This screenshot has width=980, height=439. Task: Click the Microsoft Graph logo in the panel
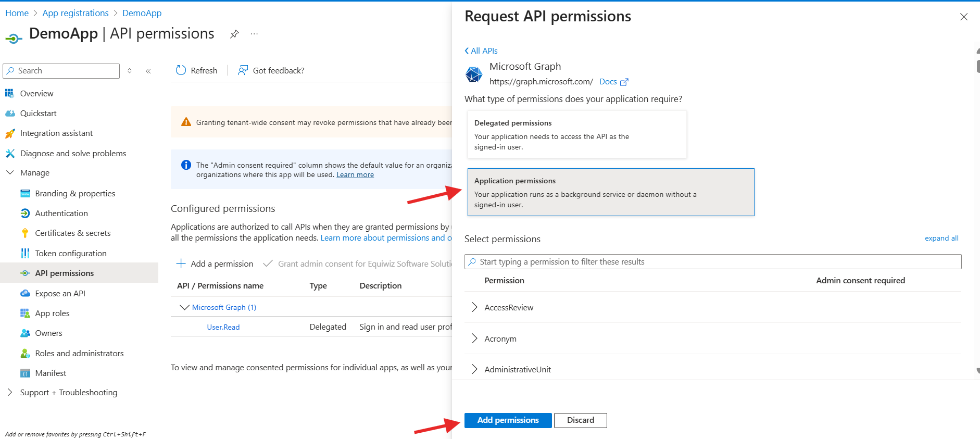(473, 74)
